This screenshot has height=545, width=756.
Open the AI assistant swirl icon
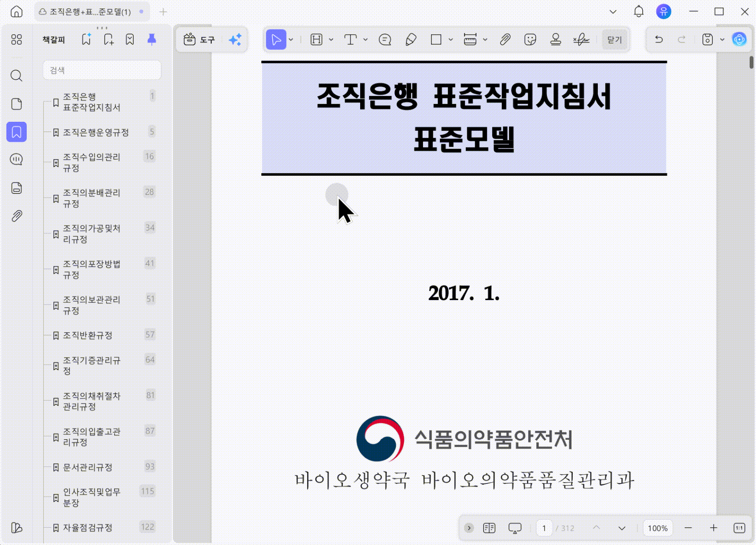click(739, 40)
